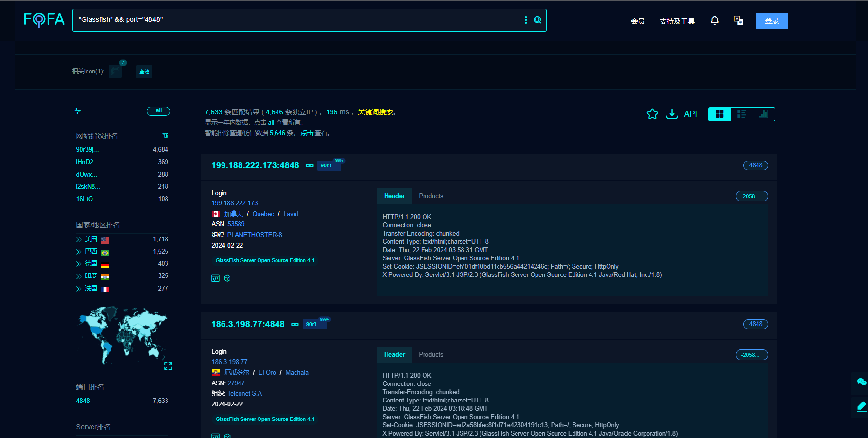This screenshot has height=438, width=868.
Task: Open the filter settings sliders icon
Action: pos(78,111)
